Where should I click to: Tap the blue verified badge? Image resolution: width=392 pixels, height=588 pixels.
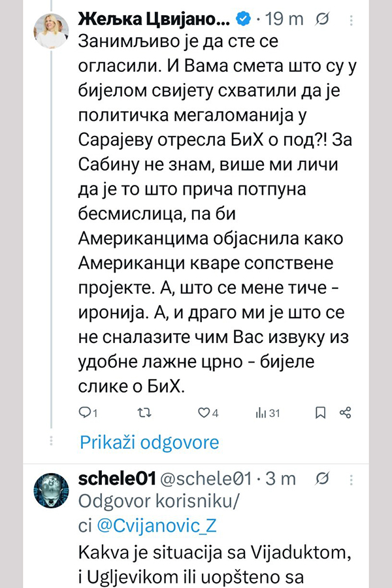[x=242, y=20]
